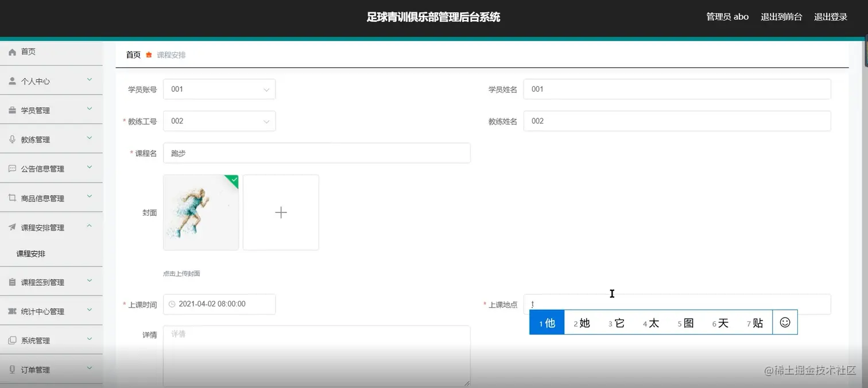Click the clock icon in 上课时间 field
This screenshot has width=868, height=388.
pos(172,304)
